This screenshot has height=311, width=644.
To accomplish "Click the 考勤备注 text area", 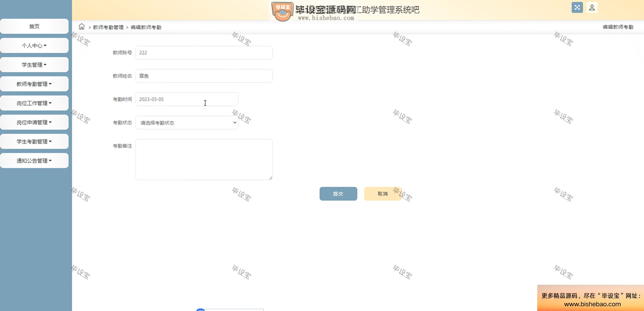I will [x=204, y=159].
